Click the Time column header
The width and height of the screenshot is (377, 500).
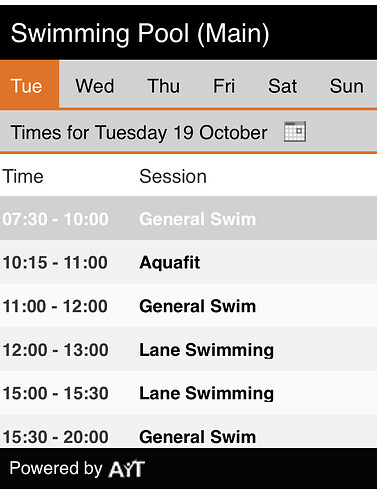[23, 176]
